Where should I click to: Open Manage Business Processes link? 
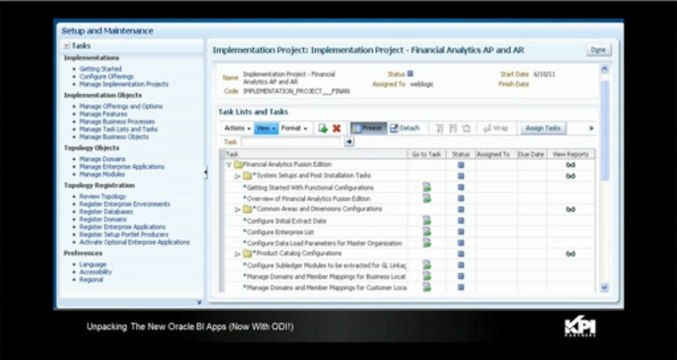pos(117,122)
